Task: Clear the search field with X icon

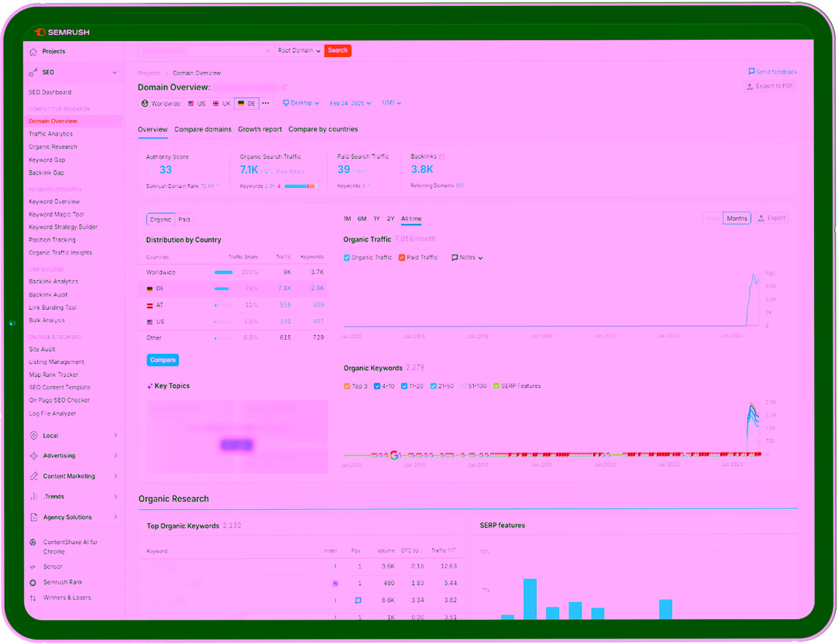Action: click(x=267, y=51)
